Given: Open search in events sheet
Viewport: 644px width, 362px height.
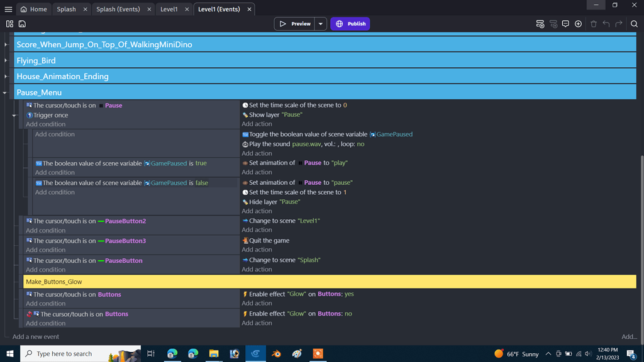Looking at the screenshot, I should click(634, 24).
